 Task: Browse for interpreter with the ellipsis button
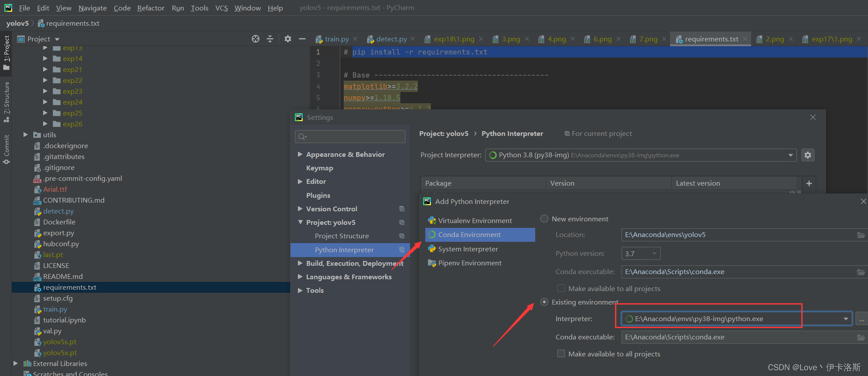pyautogui.click(x=861, y=319)
